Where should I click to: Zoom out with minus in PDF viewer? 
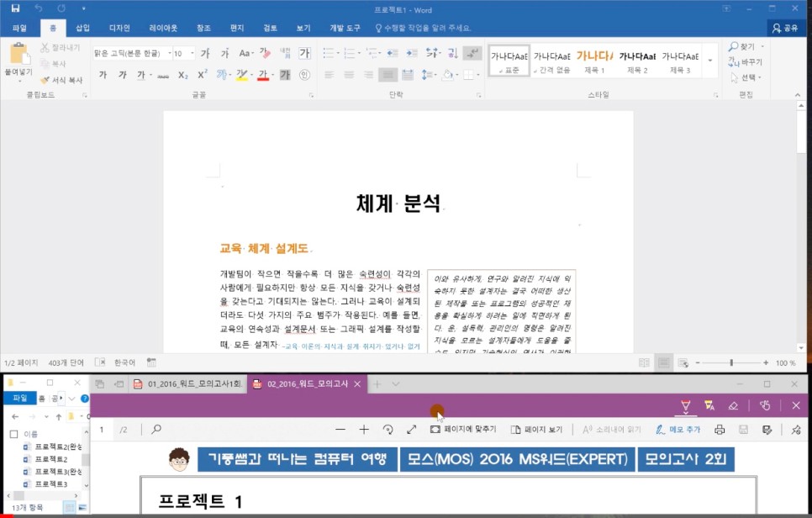coord(340,430)
